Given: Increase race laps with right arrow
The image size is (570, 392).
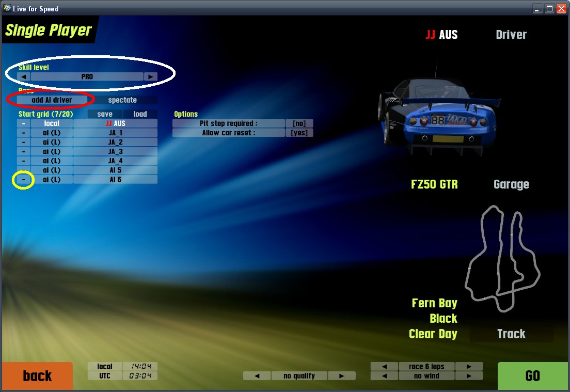Looking at the screenshot, I should 469,367.
